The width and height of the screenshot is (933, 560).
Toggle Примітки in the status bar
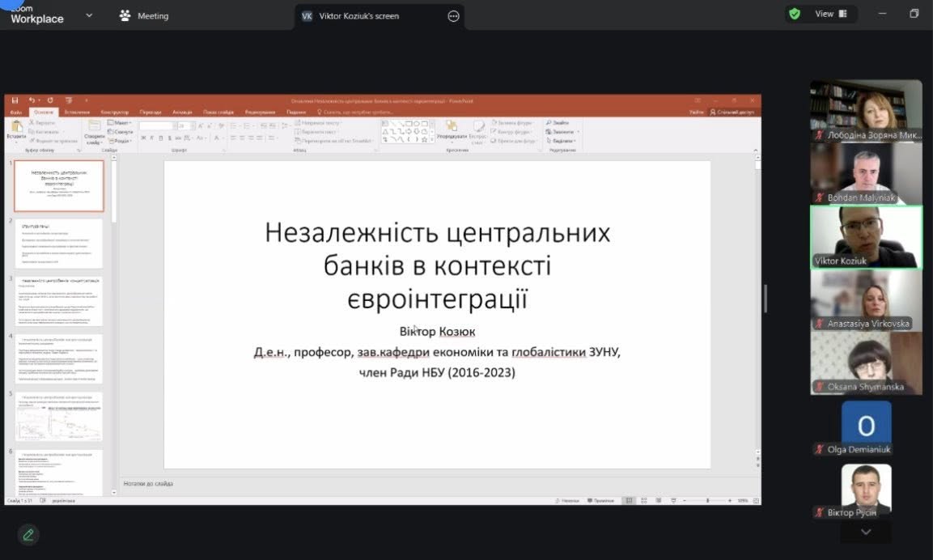tap(602, 500)
